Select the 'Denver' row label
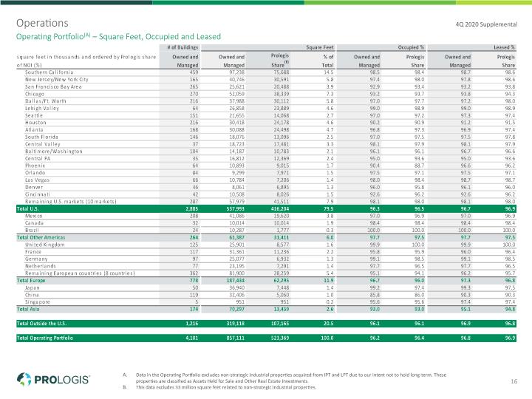 (34, 187)
